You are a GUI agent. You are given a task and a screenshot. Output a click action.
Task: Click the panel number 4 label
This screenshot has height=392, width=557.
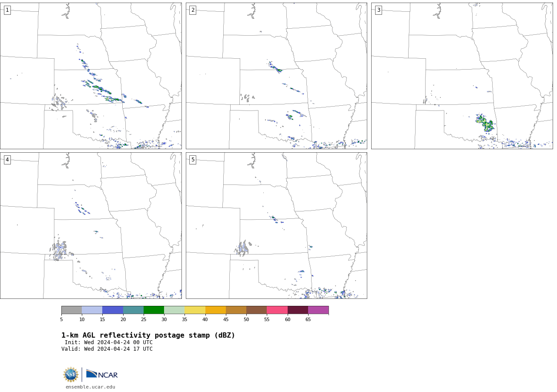tap(7, 160)
